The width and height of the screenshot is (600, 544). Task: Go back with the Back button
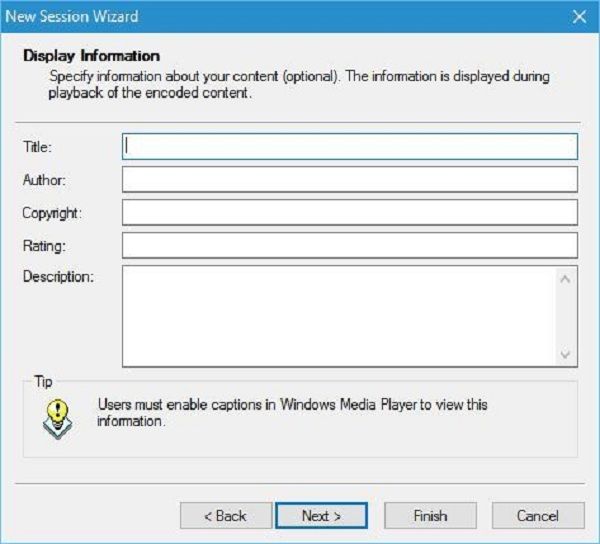pos(225,516)
